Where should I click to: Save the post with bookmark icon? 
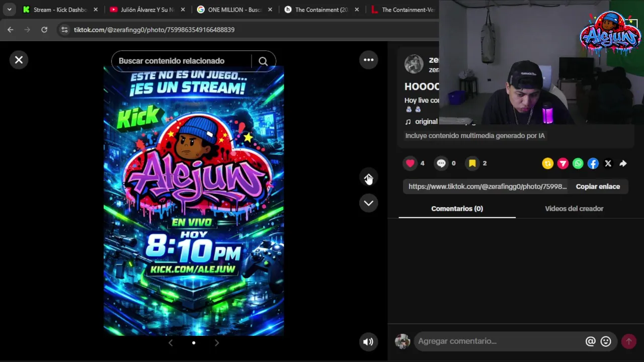click(x=472, y=163)
